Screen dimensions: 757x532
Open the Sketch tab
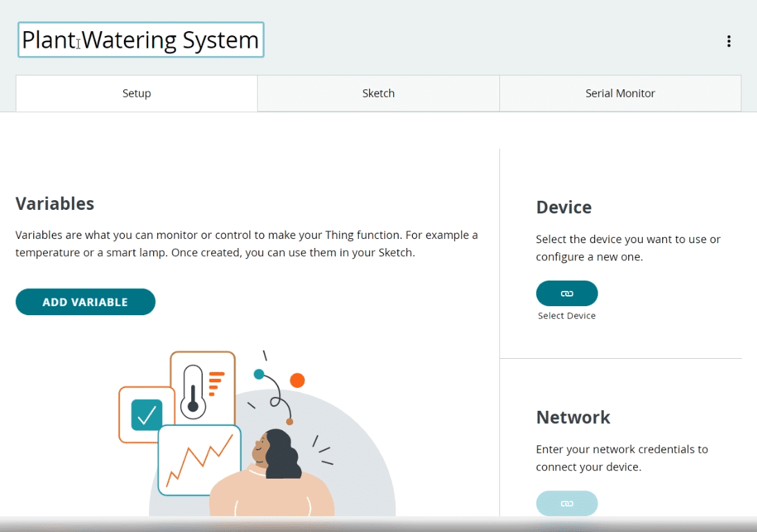click(378, 94)
